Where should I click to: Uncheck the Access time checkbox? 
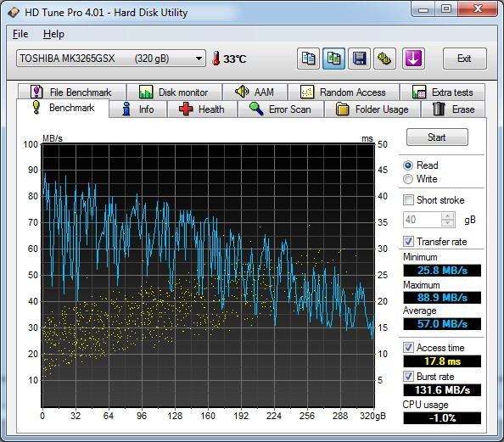click(408, 348)
